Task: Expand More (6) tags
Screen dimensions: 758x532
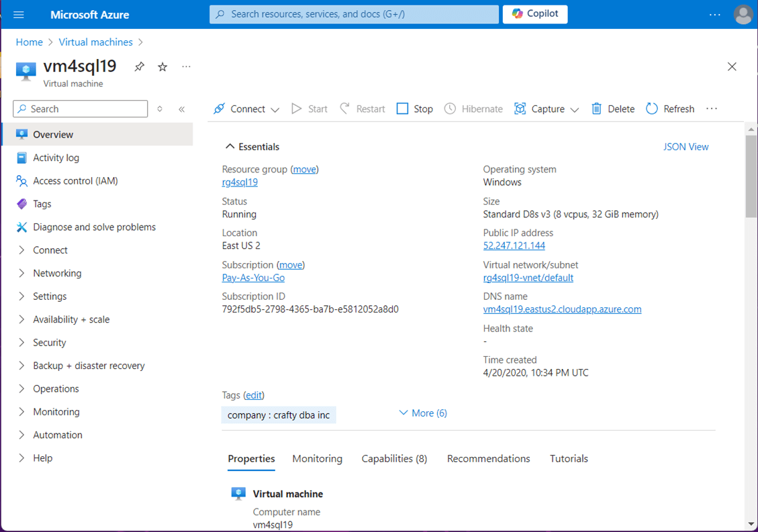Action: pyautogui.click(x=423, y=413)
